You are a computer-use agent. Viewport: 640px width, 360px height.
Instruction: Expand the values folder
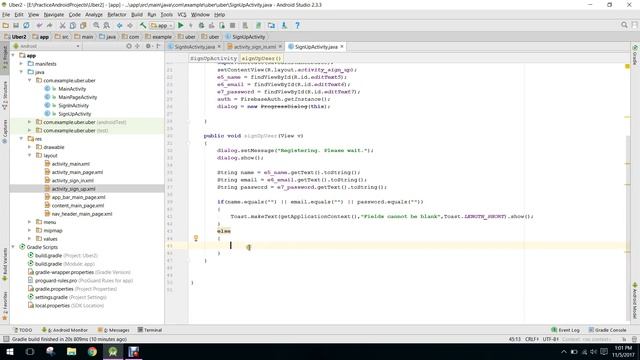pos(29,238)
